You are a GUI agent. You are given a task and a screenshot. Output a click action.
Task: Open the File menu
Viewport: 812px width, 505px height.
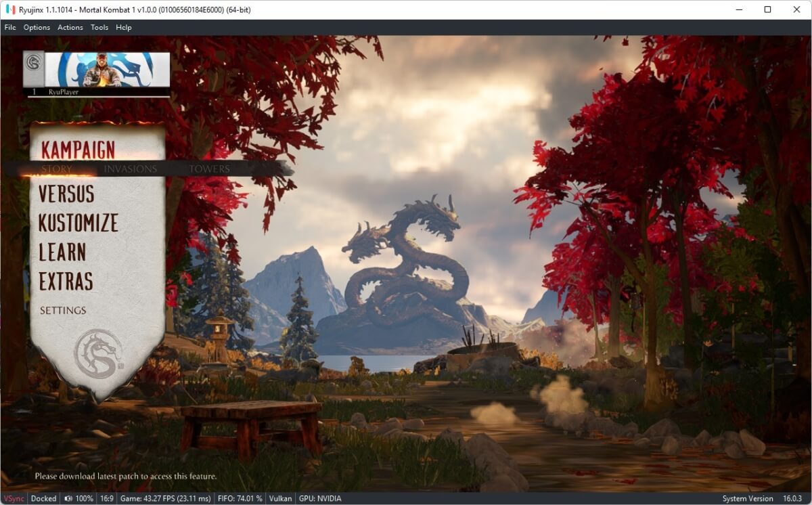pyautogui.click(x=10, y=27)
